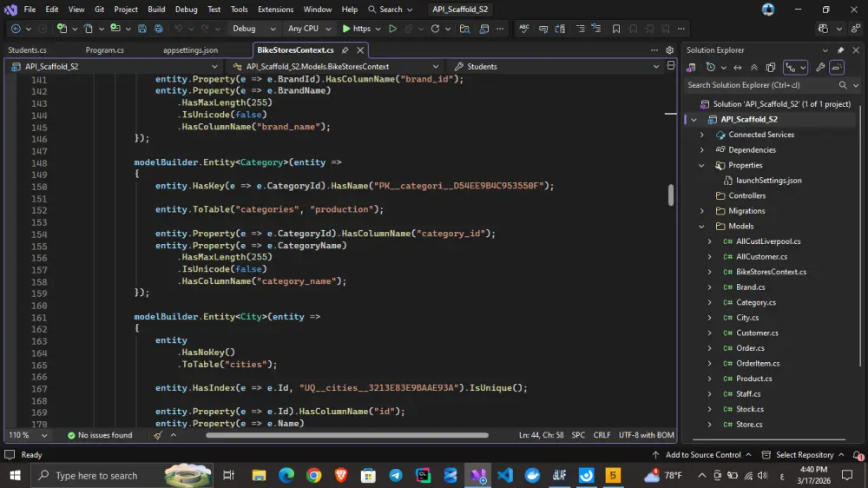
Task: Expand the Dependencies node
Action: (x=701, y=150)
